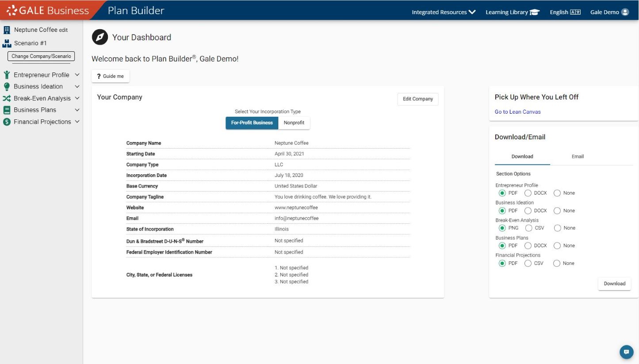Select None for Financial Projections
Viewport: 639px width, 364px height.
point(557,264)
